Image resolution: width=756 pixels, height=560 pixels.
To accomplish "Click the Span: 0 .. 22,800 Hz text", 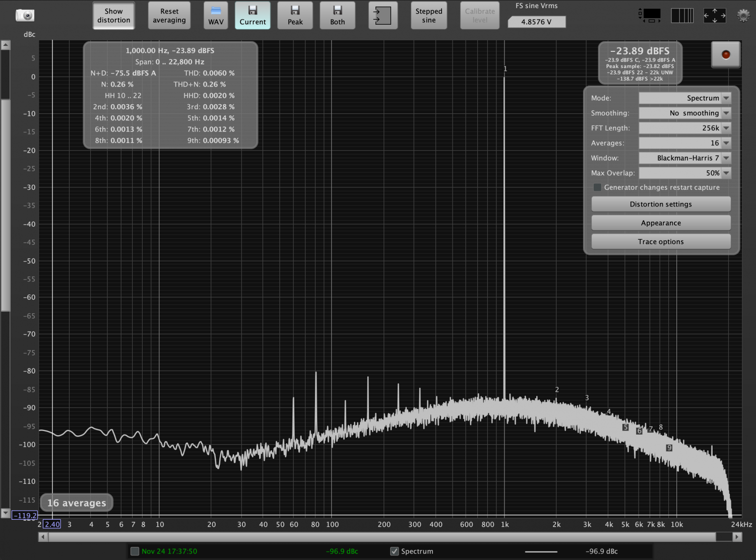I will [x=170, y=61].
